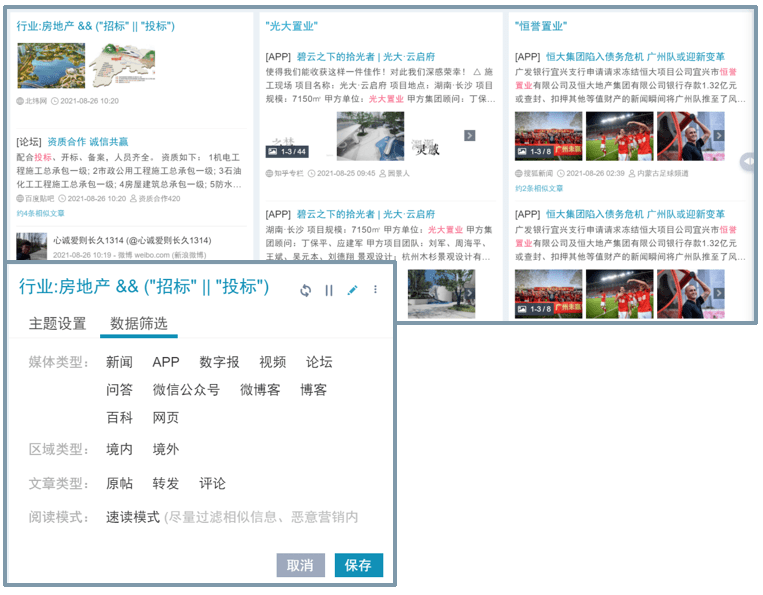Image resolution: width=763 pixels, height=595 pixels.
Task: Expand side panel with arrow handle
Action: (748, 161)
